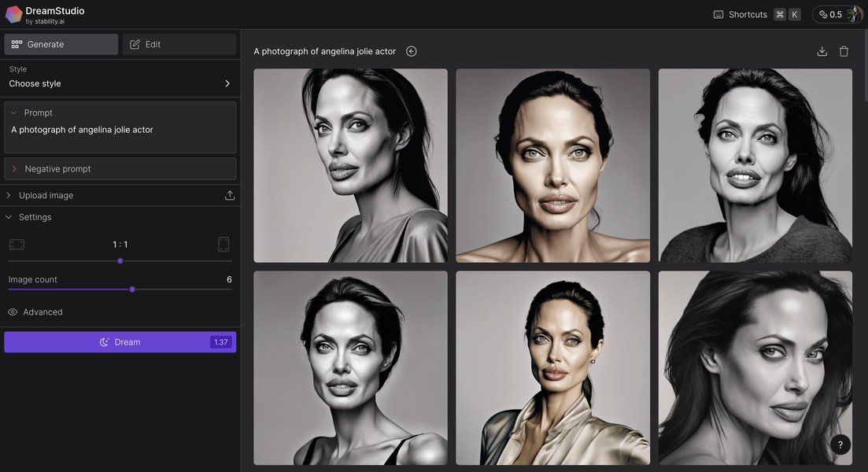Open the bare-shouldered front-facing color portrait
This screenshot has height=472, width=868.
click(x=553, y=165)
